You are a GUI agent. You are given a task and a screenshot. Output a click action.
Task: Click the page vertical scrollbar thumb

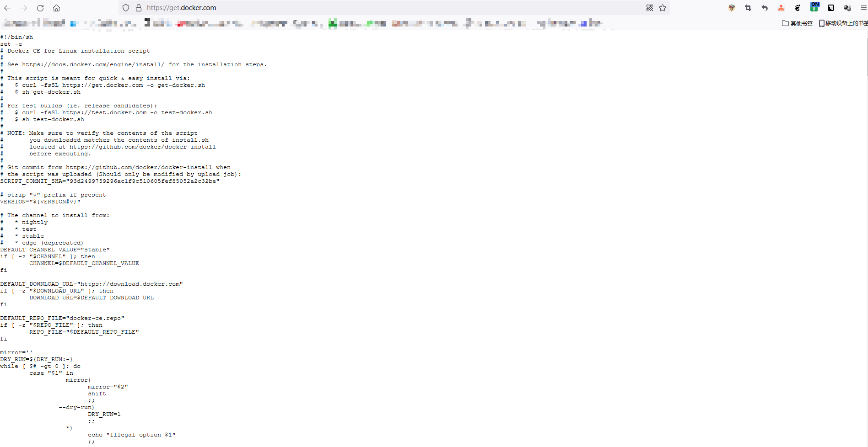[x=867, y=56]
